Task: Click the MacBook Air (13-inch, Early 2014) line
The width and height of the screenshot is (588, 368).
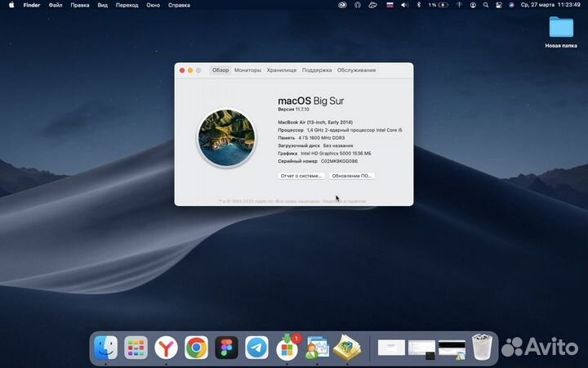Action: point(315,123)
